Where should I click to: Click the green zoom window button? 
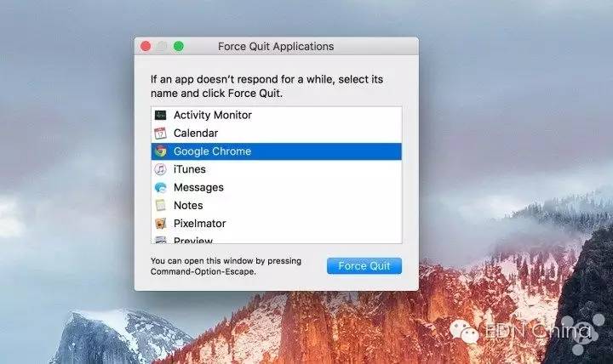(179, 47)
